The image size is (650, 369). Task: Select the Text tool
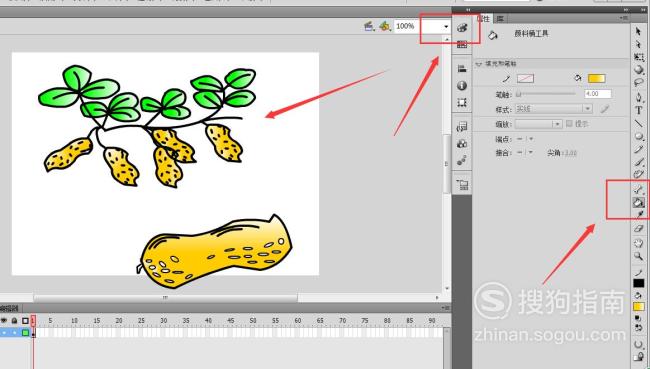(638, 110)
